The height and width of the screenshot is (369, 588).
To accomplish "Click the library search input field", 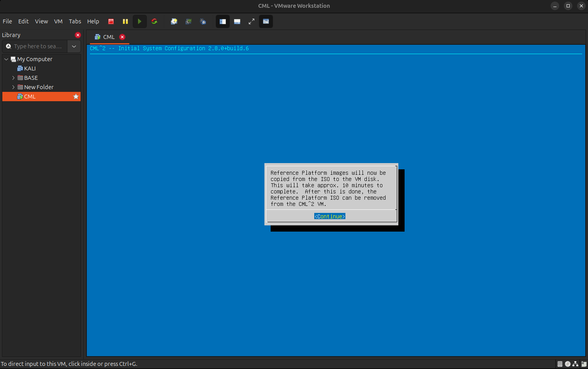I will tap(38, 46).
